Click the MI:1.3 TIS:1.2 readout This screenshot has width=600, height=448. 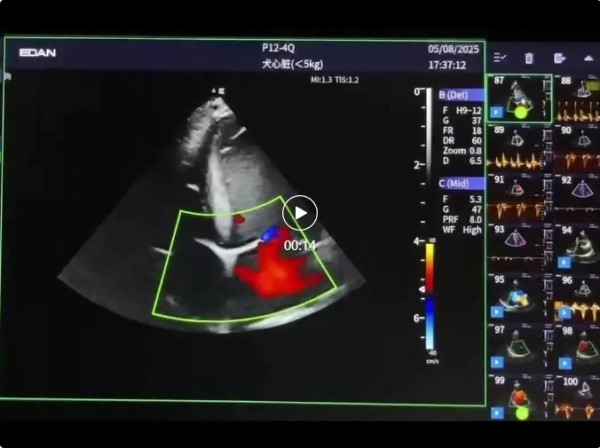tap(334, 80)
